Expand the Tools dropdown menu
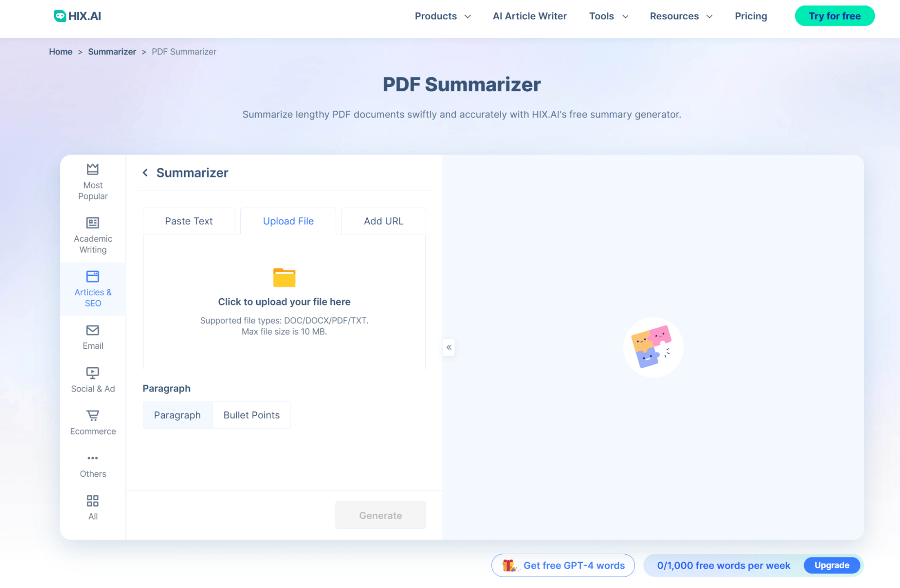Image resolution: width=900 pixels, height=588 pixels. (x=608, y=16)
